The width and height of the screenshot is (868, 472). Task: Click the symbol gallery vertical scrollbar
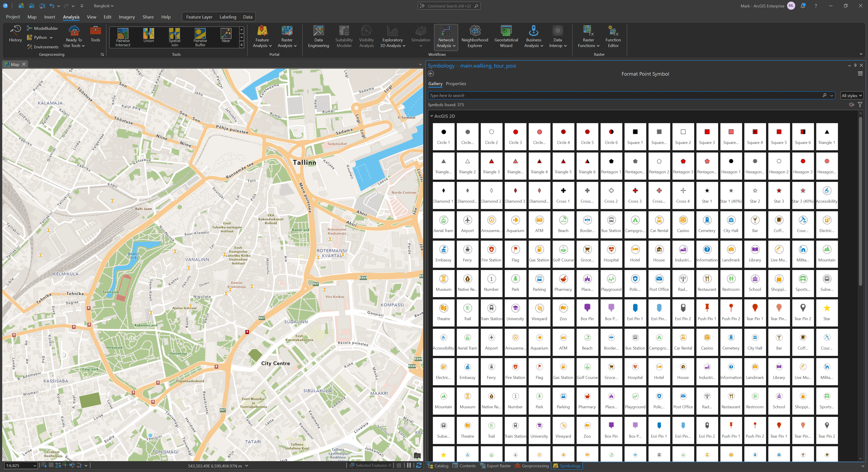[860, 202]
